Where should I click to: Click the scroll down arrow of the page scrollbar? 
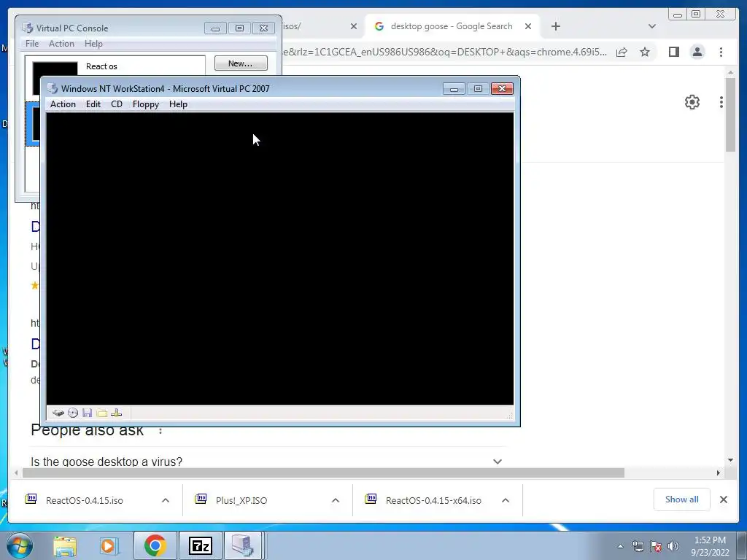coord(730,460)
